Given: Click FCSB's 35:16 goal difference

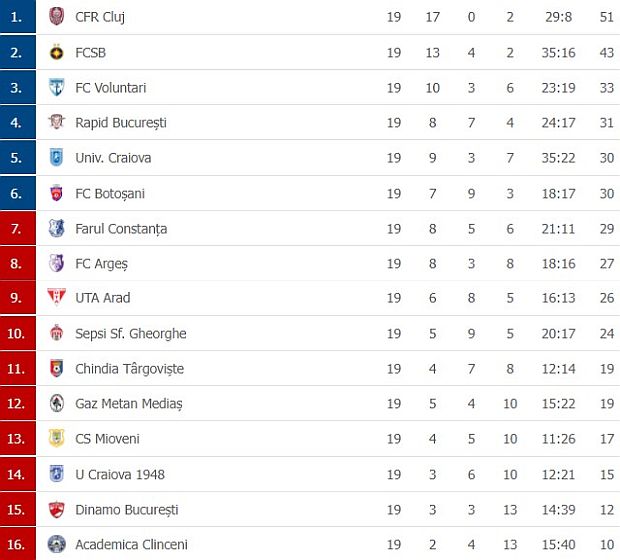Looking at the screenshot, I should pos(558,53).
